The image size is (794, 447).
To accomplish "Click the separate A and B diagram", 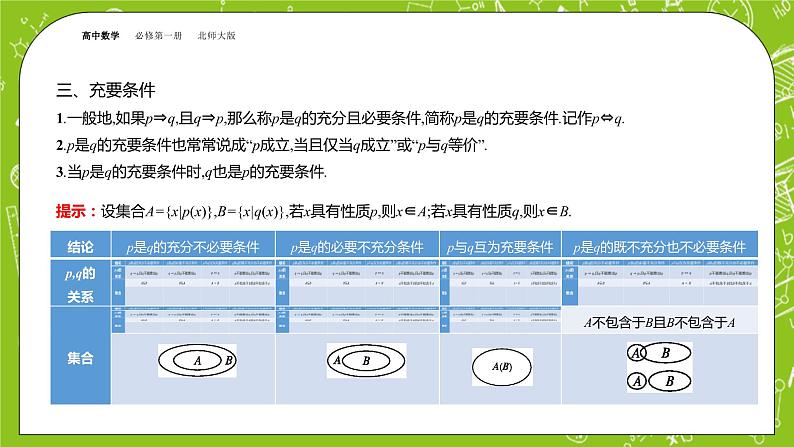I will 659,381.
